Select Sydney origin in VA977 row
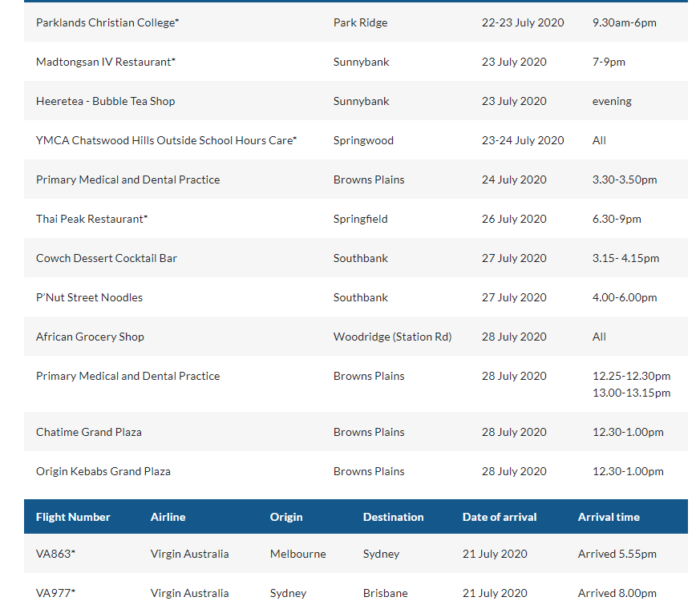 click(289, 593)
